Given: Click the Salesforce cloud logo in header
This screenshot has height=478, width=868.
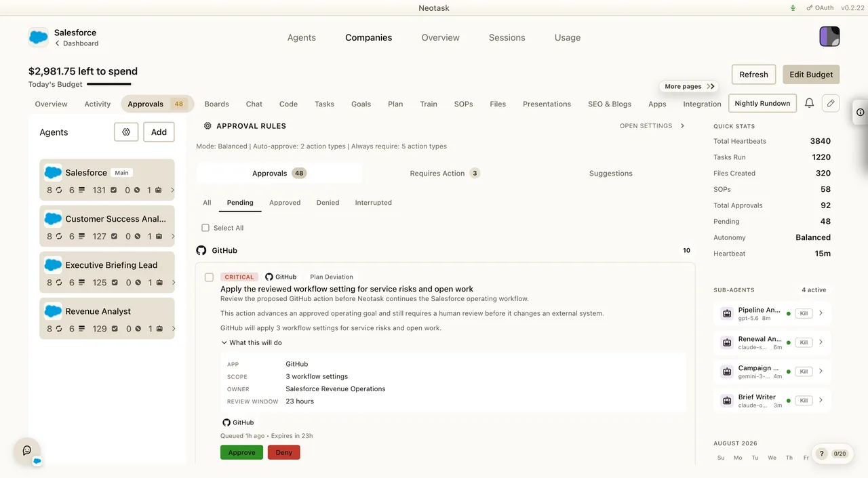Looking at the screenshot, I should point(39,37).
